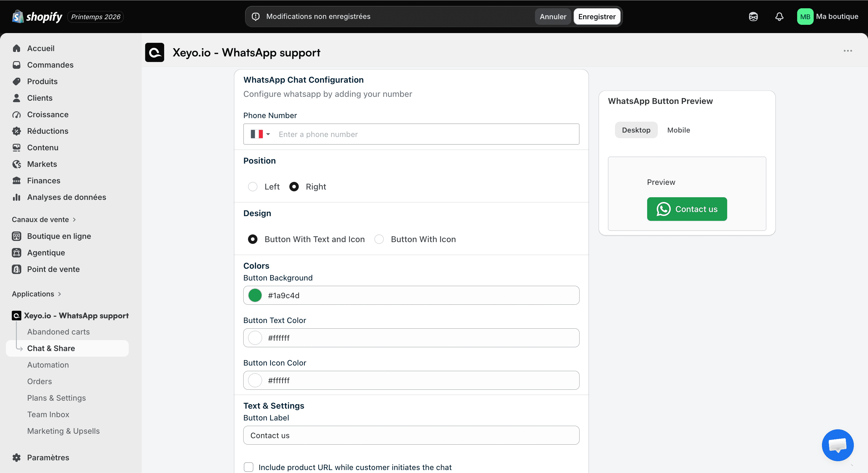The height and width of the screenshot is (473, 868).
Task: Click Annuler to discard changes
Action: click(x=553, y=17)
